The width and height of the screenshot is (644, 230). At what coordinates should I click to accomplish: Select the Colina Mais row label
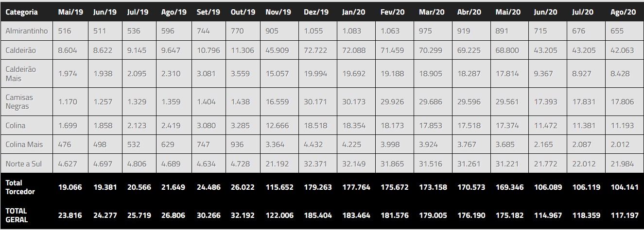24,145
